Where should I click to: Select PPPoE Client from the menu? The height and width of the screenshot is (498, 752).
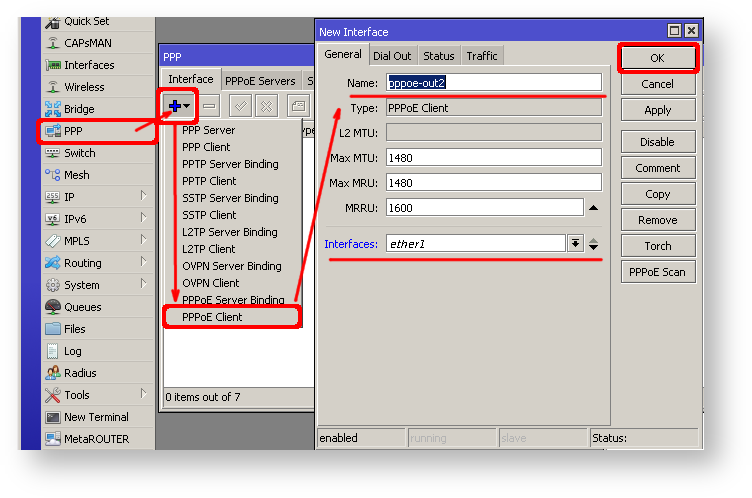tap(212, 317)
